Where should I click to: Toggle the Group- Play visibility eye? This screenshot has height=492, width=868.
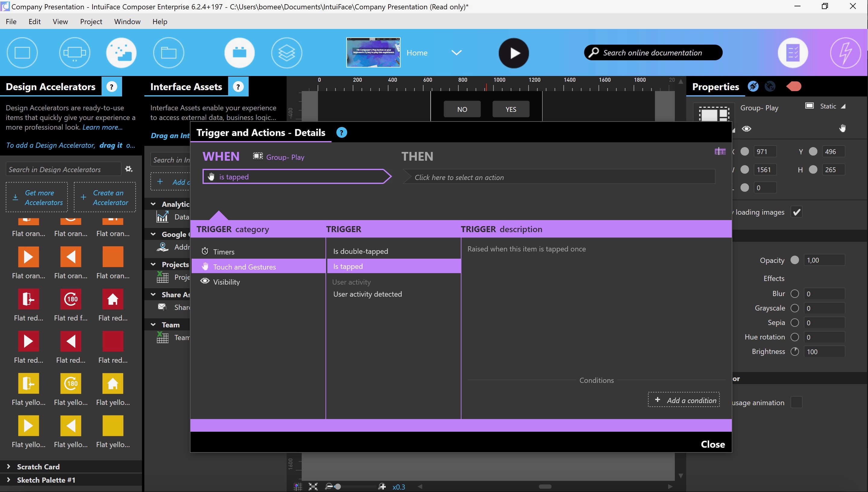pyautogui.click(x=747, y=129)
